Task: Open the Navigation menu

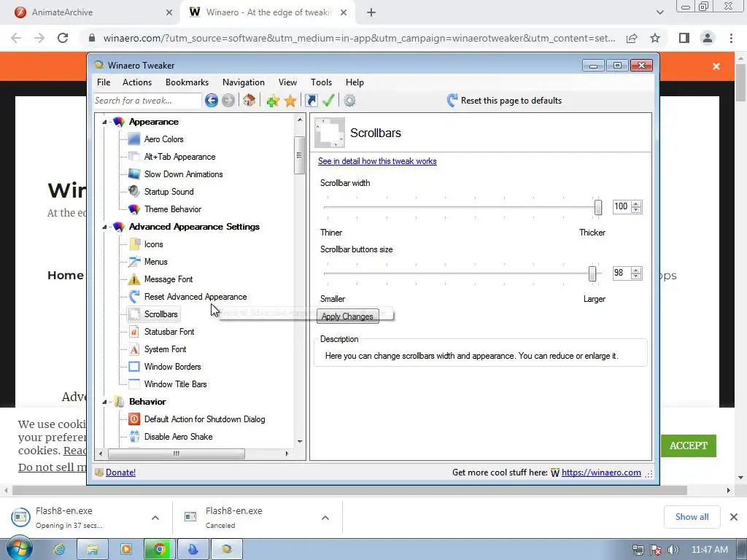Action: (x=244, y=82)
